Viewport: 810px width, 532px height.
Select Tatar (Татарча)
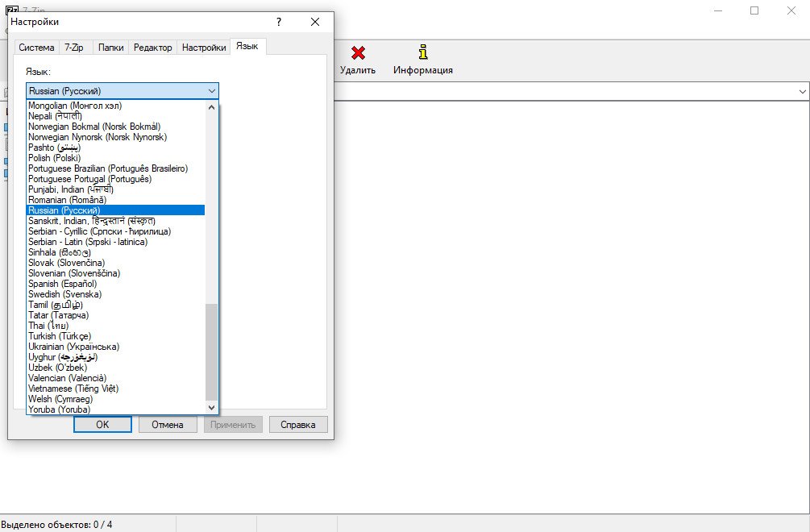pos(116,315)
